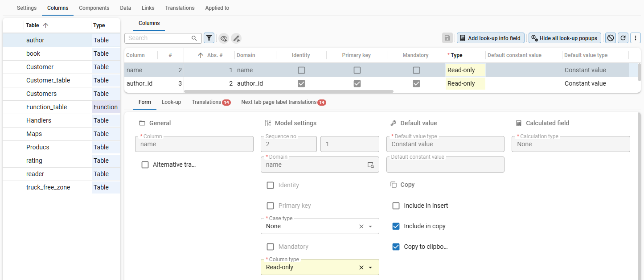
Task: Expand the Column type dropdown arrow
Action: pos(370,268)
